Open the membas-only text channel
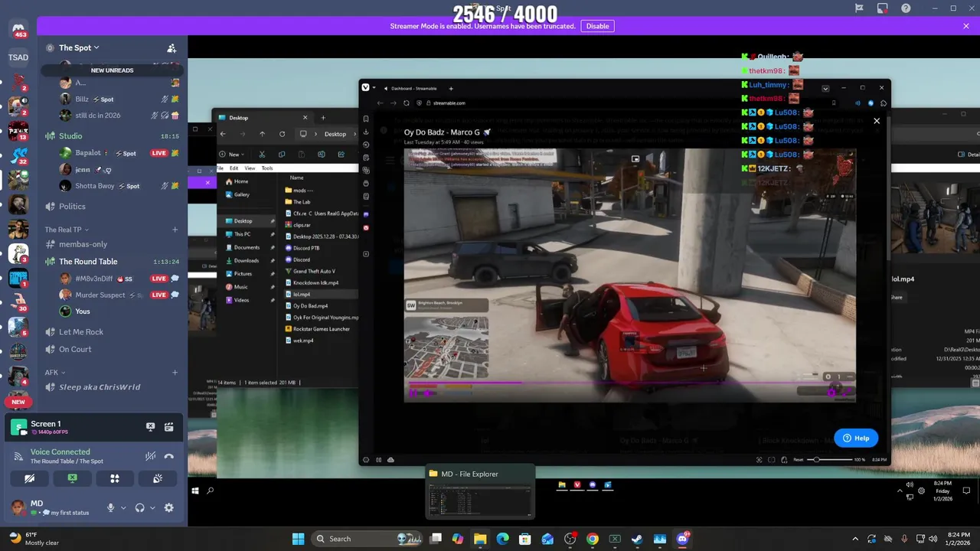Image resolution: width=980 pixels, height=551 pixels. (112, 244)
